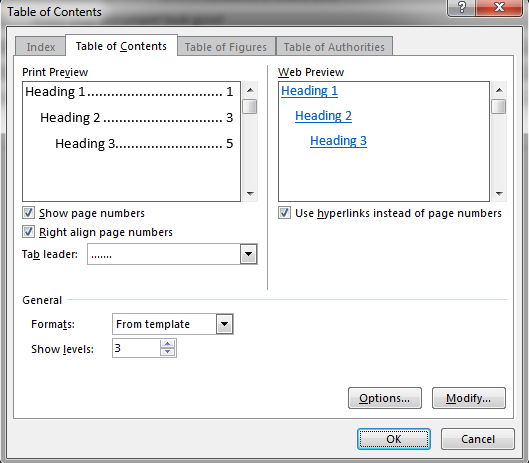Click Heading 3 link in Web Preview
Screen dimensions: 529x463
pos(338,141)
